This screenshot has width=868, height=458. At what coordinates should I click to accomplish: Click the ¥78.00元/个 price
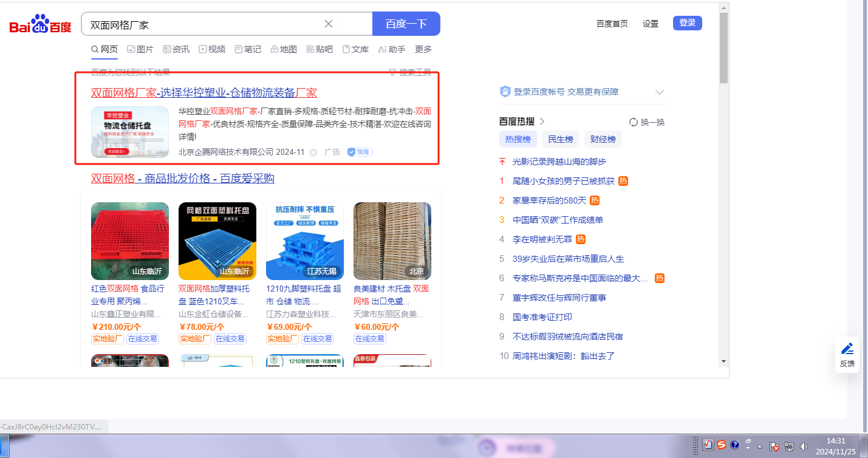(x=201, y=327)
